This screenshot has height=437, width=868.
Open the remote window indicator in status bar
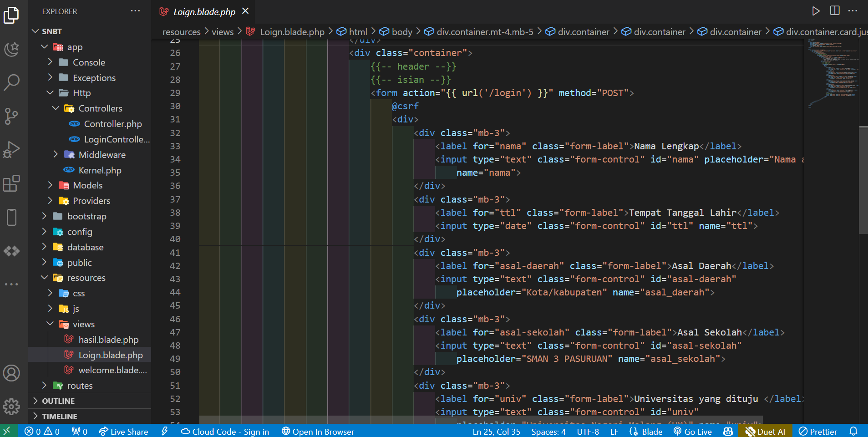pyautogui.click(x=7, y=431)
